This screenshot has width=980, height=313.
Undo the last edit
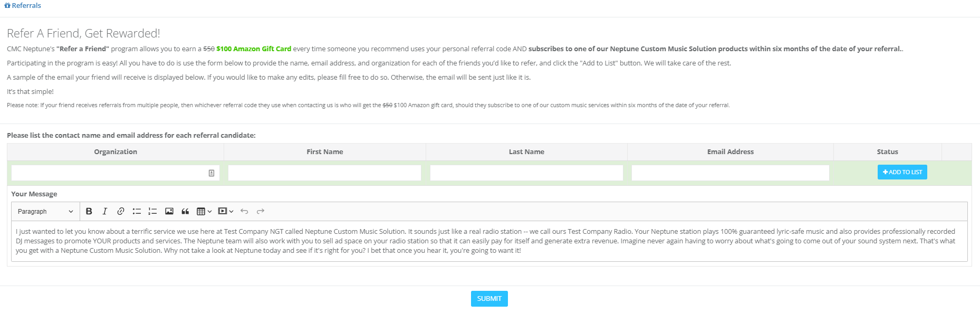[244, 211]
